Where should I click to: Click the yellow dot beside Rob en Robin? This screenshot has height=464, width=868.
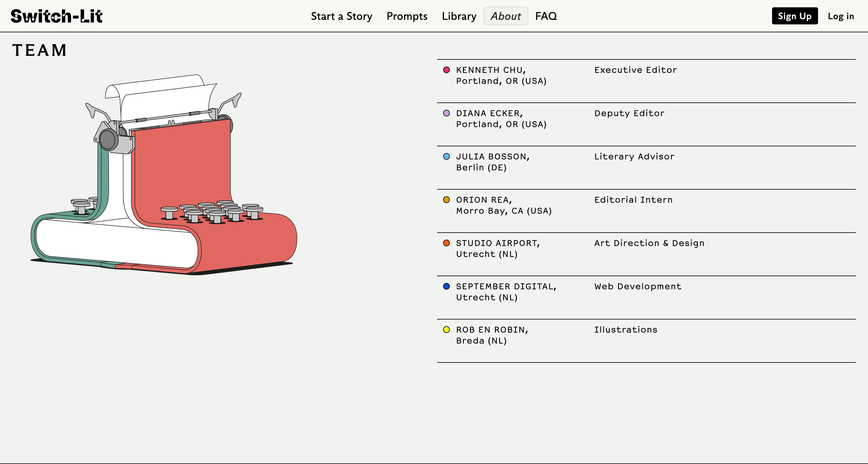coord(446,330)
